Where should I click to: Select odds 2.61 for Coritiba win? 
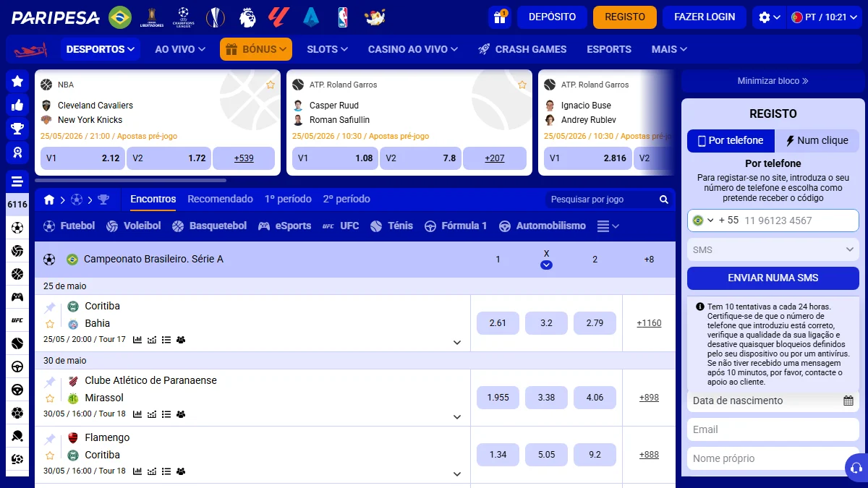point(498,323)
